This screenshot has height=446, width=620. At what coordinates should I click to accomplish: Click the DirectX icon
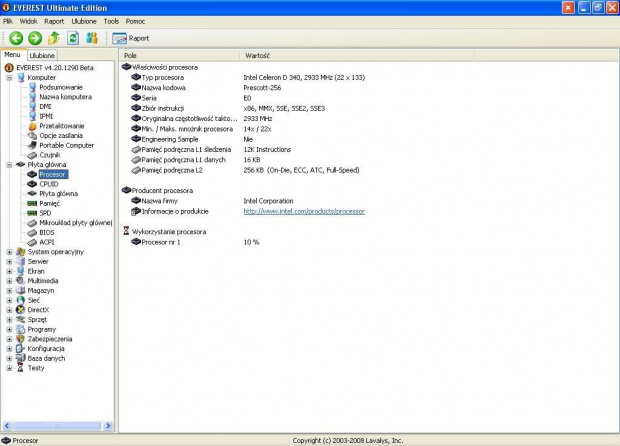[x=21, y=310]
